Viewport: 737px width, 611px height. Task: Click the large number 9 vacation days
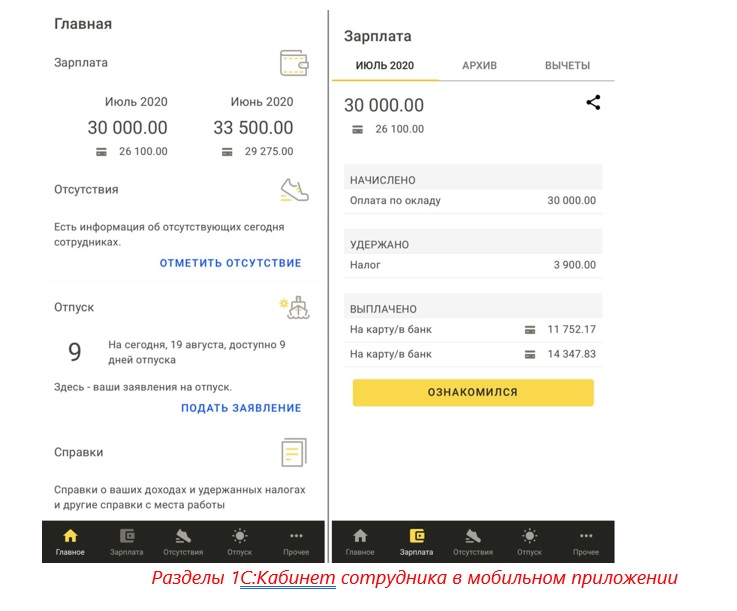pyautogui.click(x=75, y=352)
